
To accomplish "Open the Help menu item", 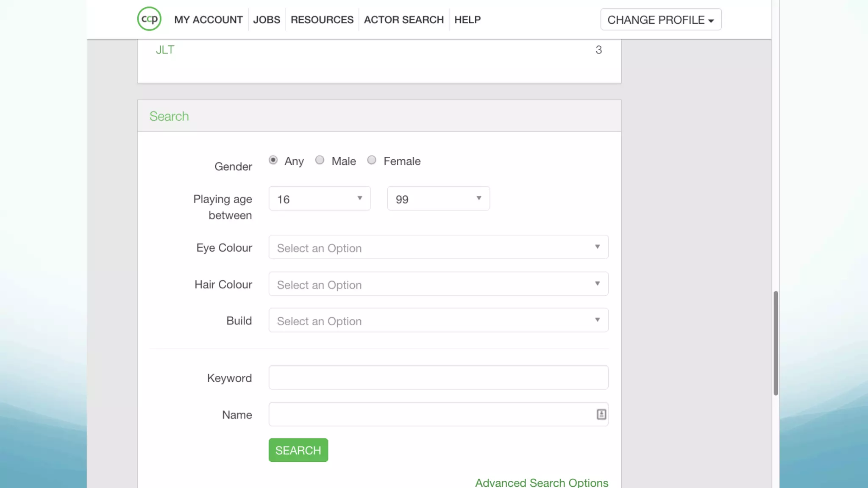I will click(467, 20).
